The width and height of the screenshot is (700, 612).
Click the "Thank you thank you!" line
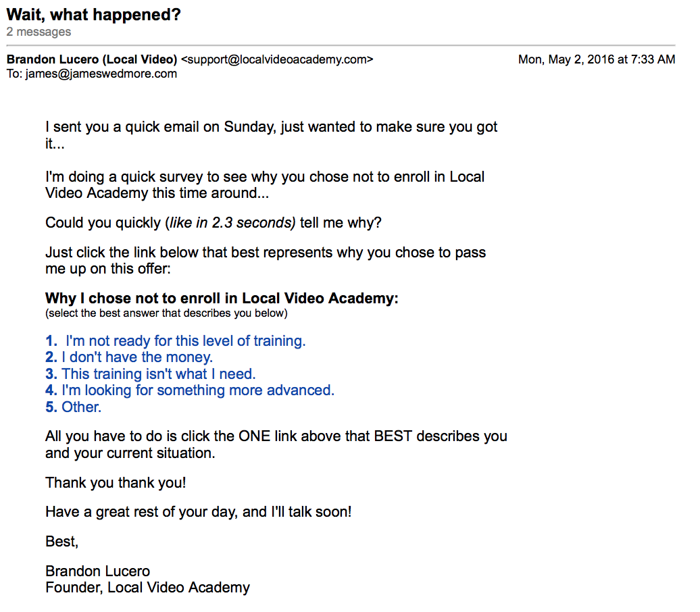116,482
